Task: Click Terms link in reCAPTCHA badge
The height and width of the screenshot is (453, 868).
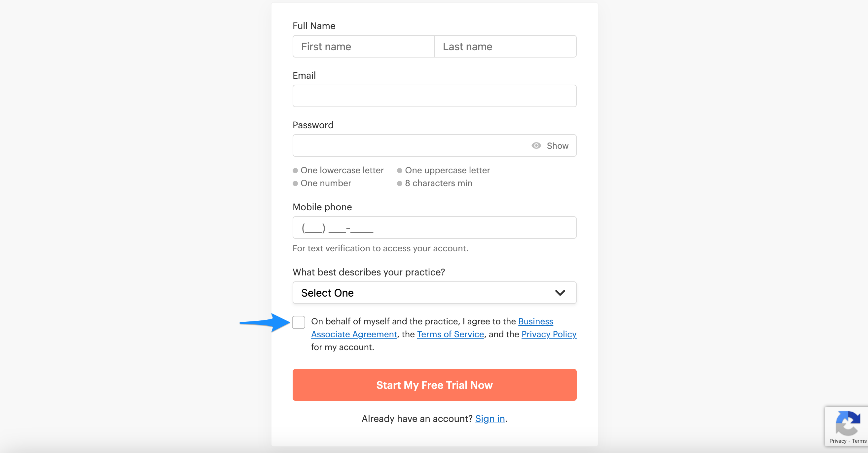Action: (859, 441)
